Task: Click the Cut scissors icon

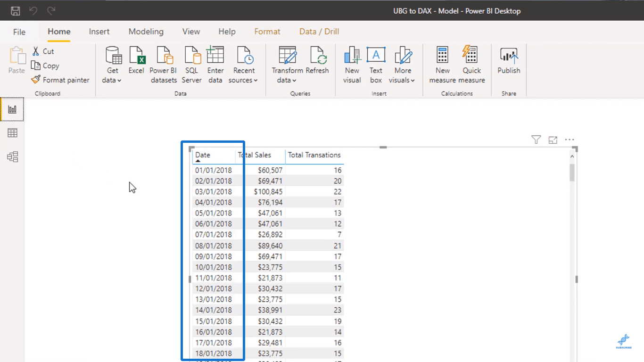Action: (36, 51)
